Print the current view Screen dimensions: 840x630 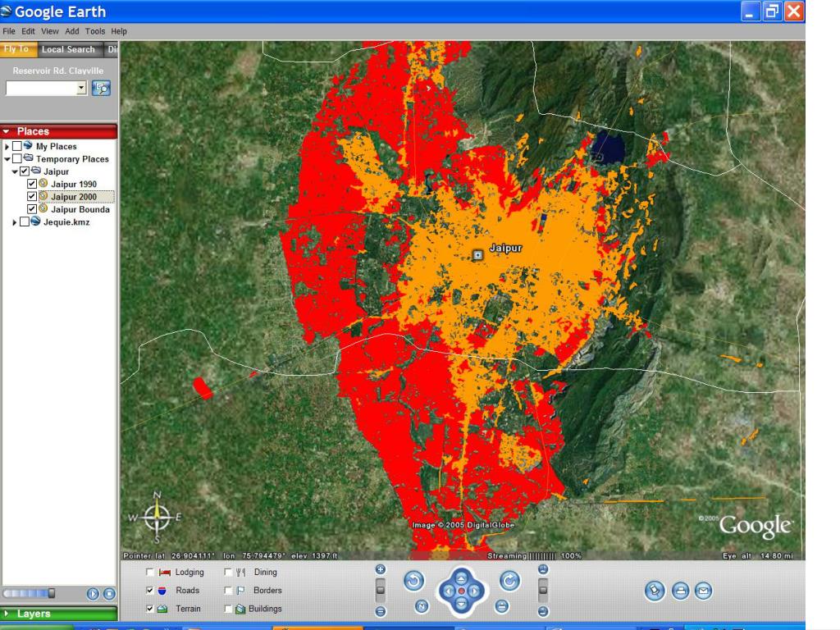(x=680, y=591)
